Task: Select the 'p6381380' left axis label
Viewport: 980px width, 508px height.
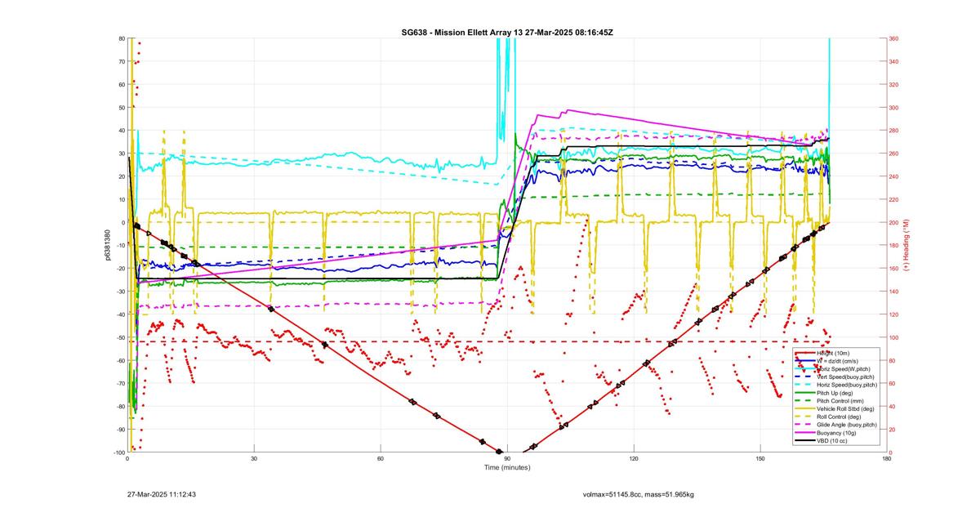Action: tap(107, 245)
